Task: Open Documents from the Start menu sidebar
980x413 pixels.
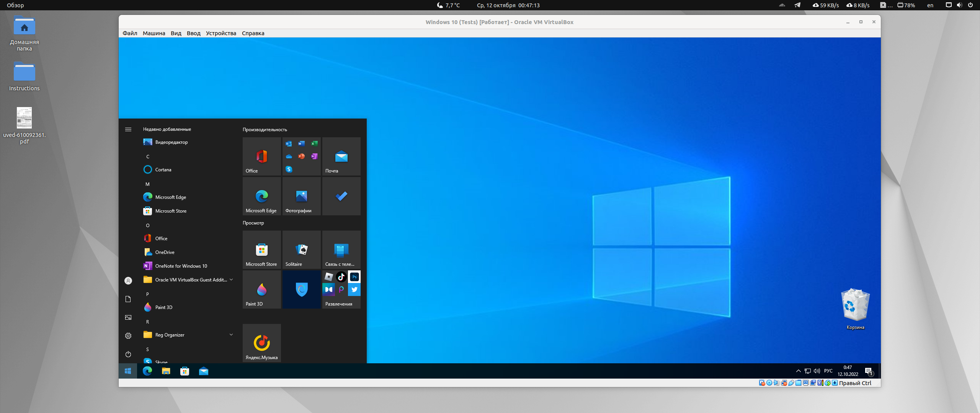Action: (128, 299)
